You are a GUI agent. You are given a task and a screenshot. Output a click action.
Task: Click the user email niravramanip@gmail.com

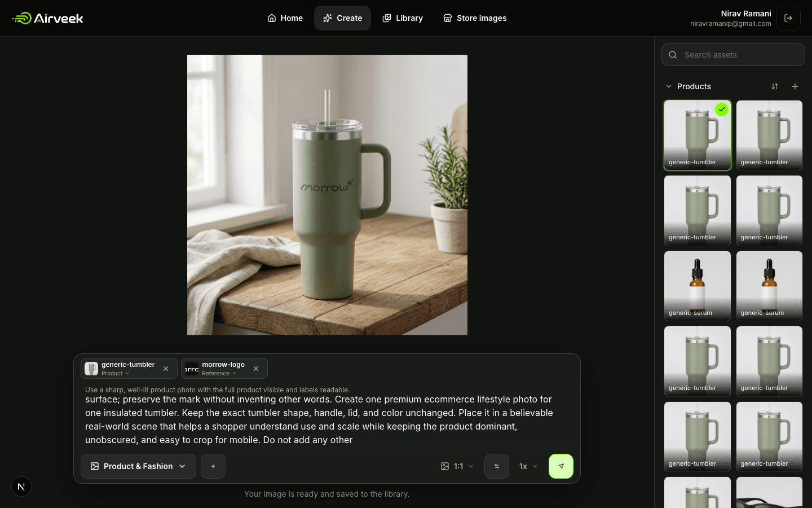coord(731,24)
